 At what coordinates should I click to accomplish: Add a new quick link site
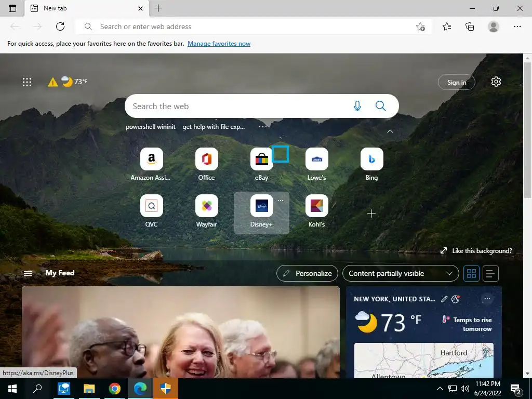pyautogui.click(x=371, y=214)
